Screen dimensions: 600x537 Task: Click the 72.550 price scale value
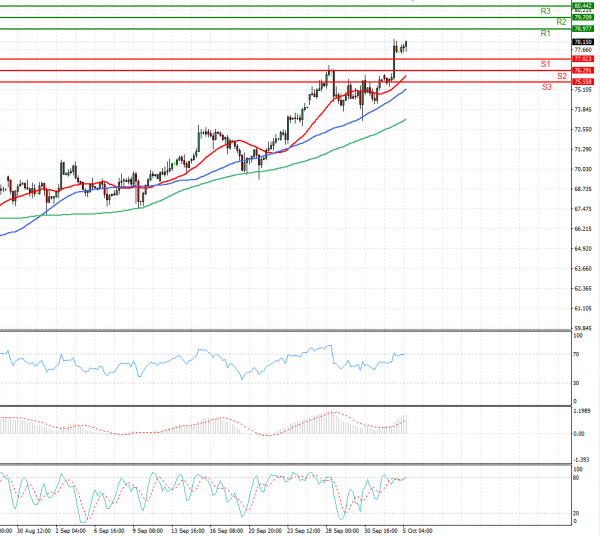[583, 130]
